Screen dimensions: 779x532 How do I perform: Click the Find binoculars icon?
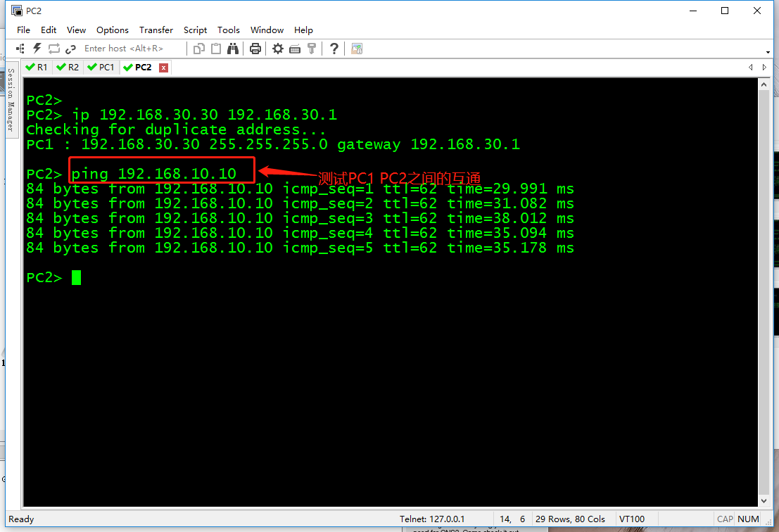pos(233,49)
